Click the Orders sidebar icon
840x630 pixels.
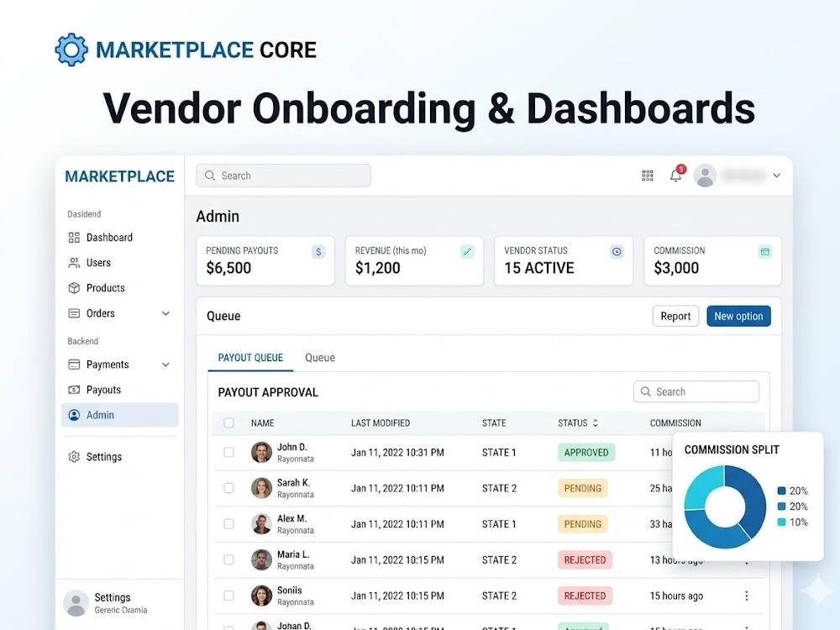coord(74,313)
